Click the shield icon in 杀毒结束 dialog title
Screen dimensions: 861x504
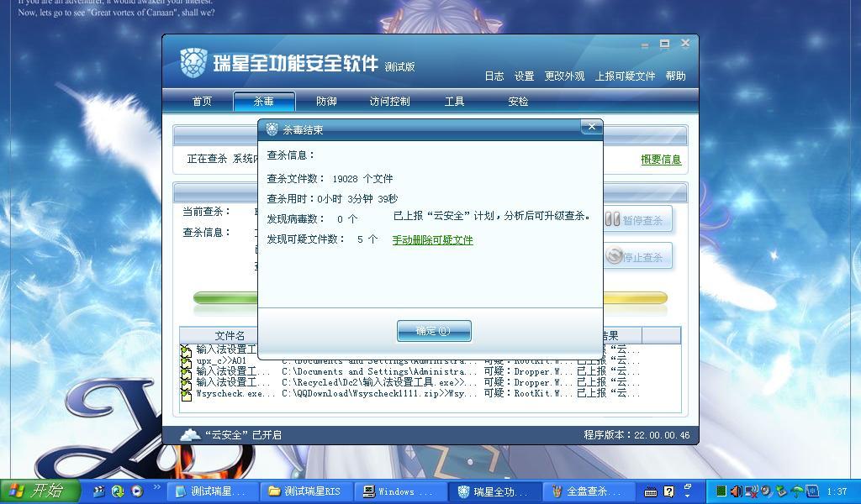pos(272,129)
